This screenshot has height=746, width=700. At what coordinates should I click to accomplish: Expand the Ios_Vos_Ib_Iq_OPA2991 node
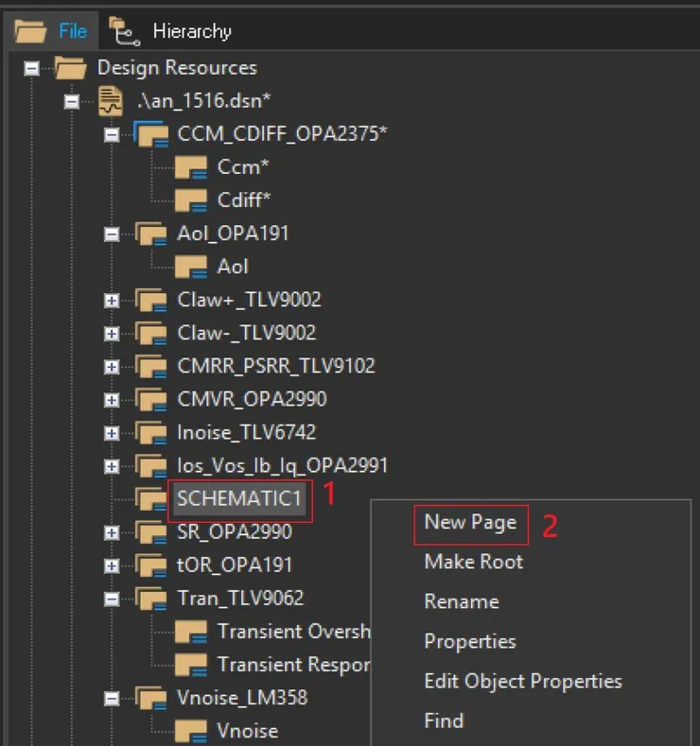point(112,466)
